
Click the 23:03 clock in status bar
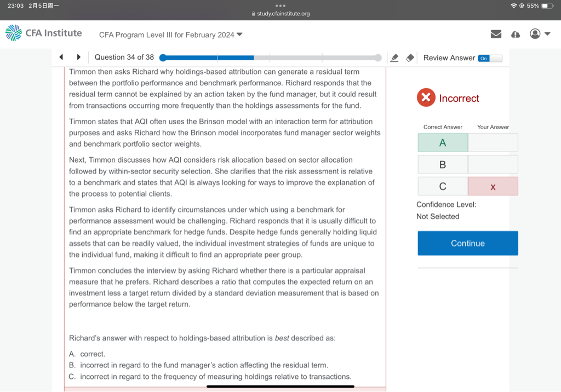(15, 5)
